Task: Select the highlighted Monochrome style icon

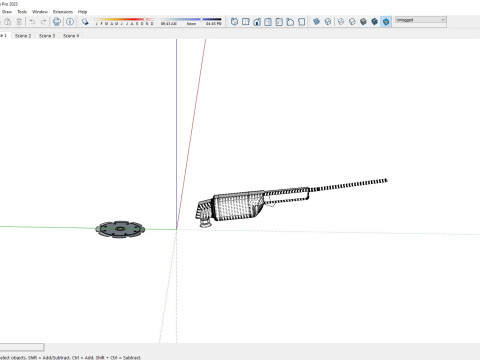Action: (386, 22)
